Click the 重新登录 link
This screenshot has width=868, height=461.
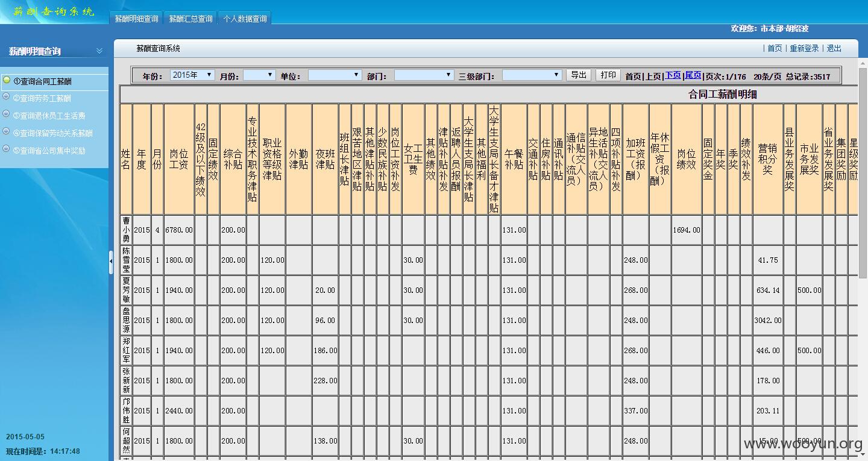pos(804,48)
